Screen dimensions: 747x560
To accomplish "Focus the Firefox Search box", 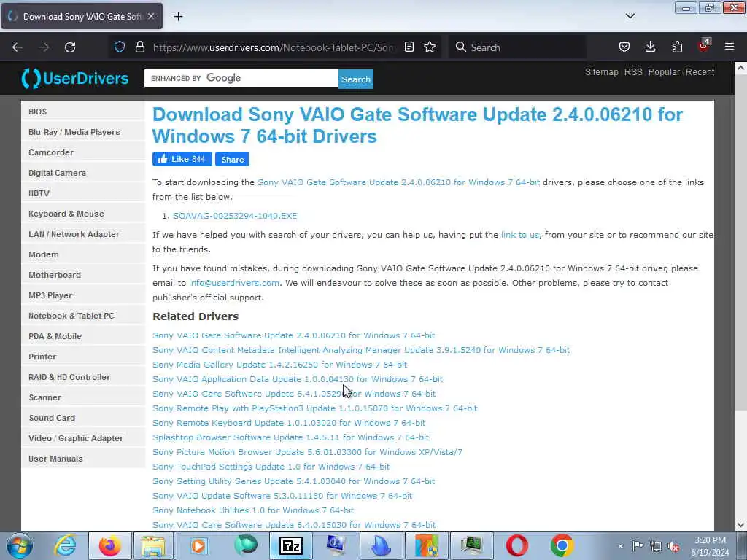I will [x=517, y=47].
